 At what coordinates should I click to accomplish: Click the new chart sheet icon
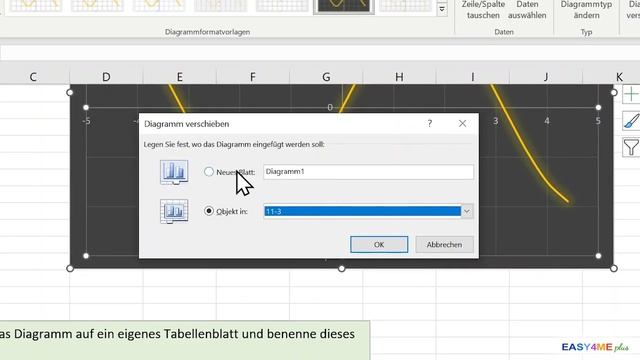[x=174, y=172]
